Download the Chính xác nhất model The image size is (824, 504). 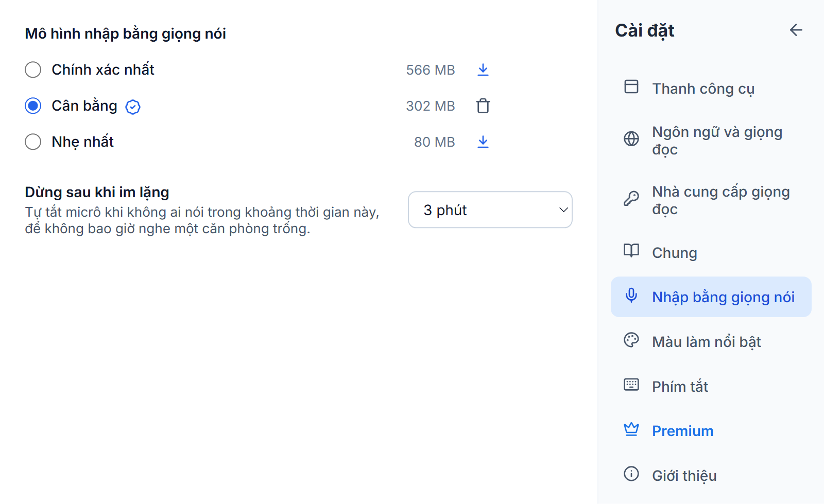tap(483, 70)
